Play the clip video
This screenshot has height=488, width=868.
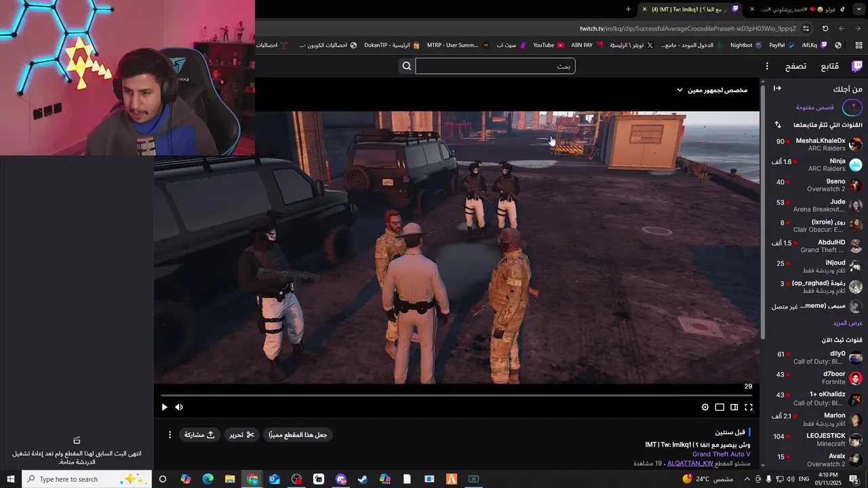tap(164, 407)
